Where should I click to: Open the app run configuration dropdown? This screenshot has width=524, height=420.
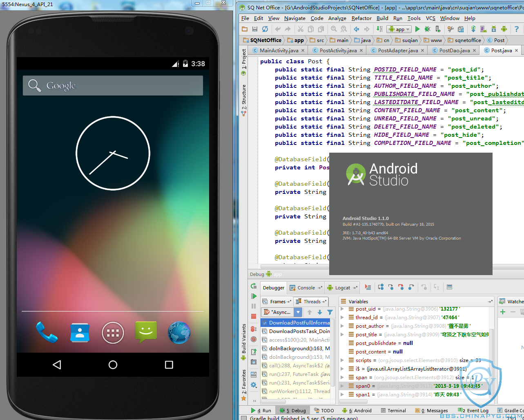coord(399,29)
